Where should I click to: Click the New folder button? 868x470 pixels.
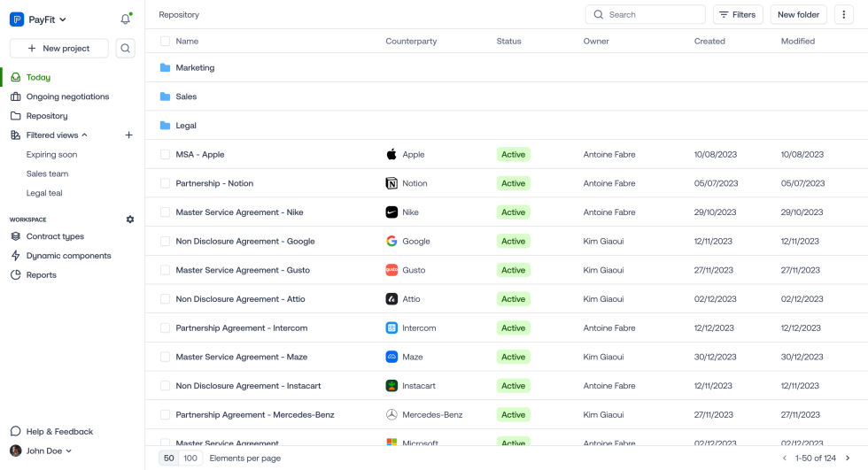click(798, 15)
